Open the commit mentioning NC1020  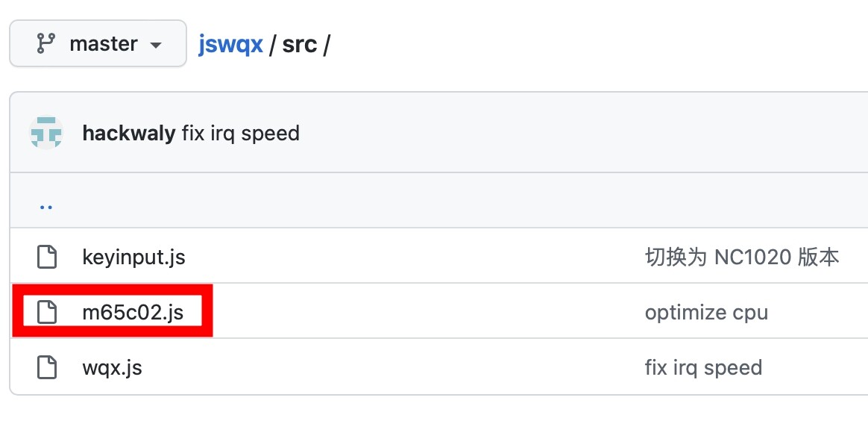741,258
